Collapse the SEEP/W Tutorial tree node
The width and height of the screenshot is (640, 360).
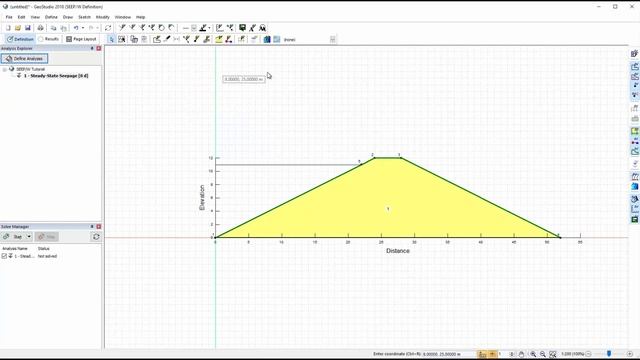tap(4, 69)
